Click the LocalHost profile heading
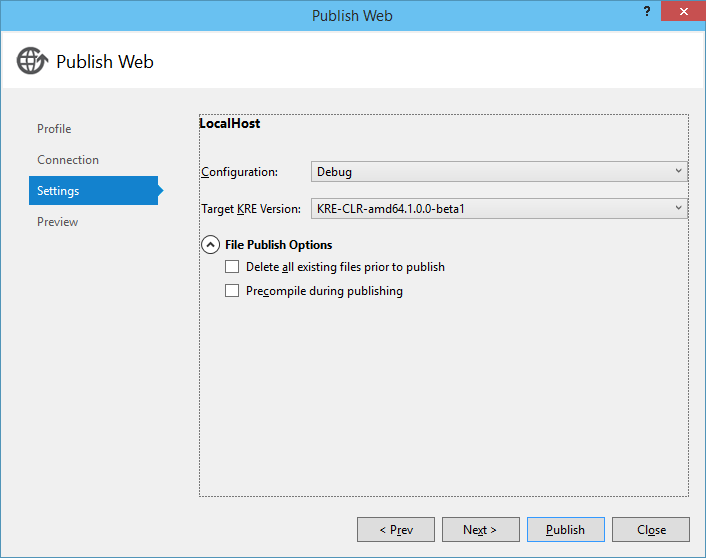 point(230,124)
